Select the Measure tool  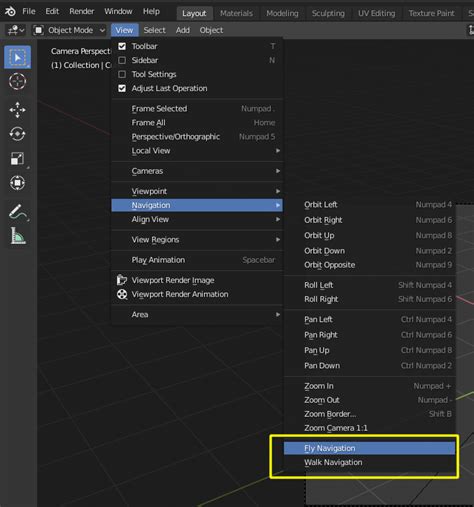coord(18,236)
